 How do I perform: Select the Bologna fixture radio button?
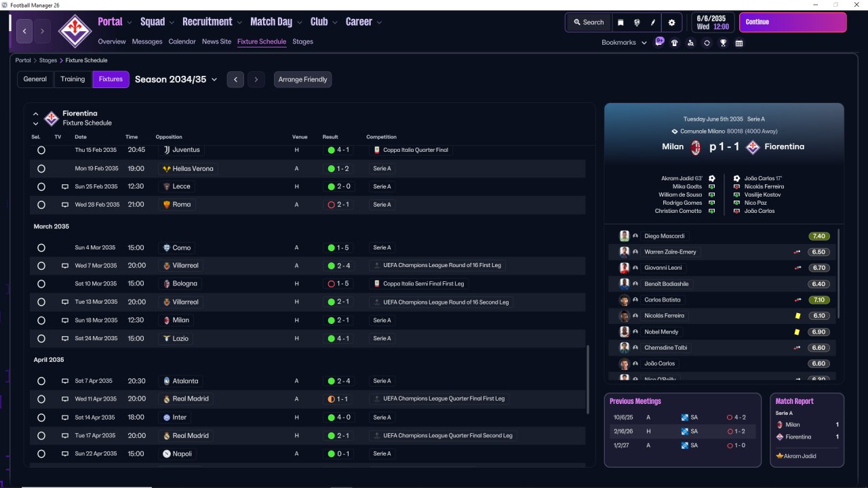(x=41, y=284)
